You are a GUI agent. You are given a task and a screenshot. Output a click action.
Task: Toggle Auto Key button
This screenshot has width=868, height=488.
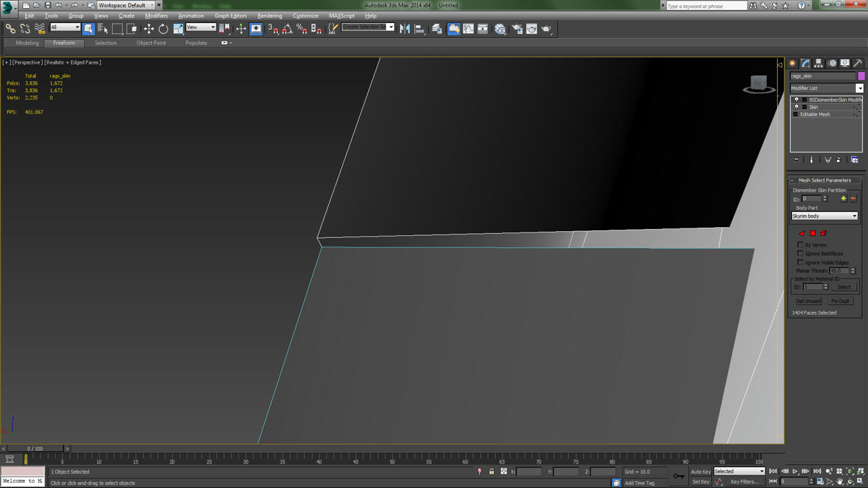(701, 471)
